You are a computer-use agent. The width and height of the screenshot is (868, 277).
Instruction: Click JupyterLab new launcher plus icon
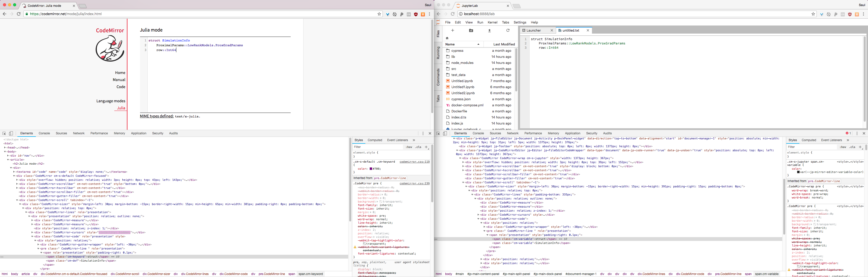pos(452,30)
